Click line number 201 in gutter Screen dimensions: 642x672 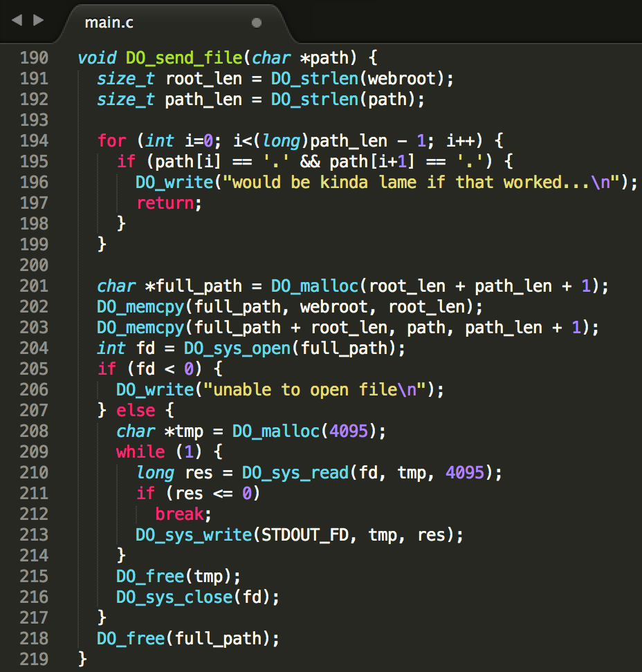[x=35, y=286]
